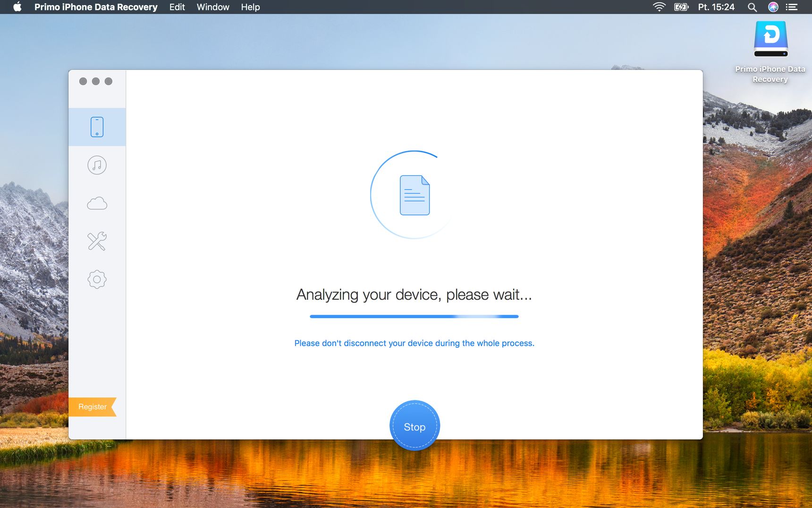
Task: Click the clock showing Pt. 15:24
Action: [x=716, y=7]
